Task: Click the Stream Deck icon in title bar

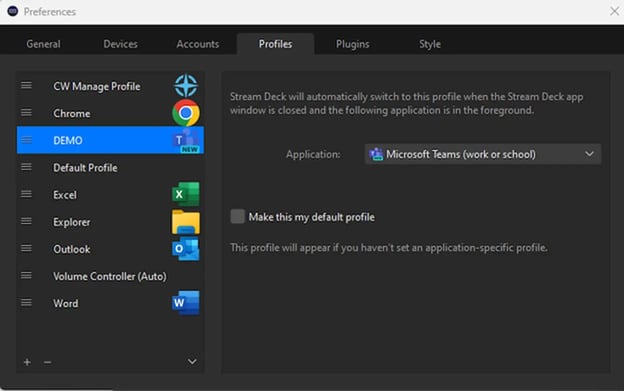Action: 13,11
